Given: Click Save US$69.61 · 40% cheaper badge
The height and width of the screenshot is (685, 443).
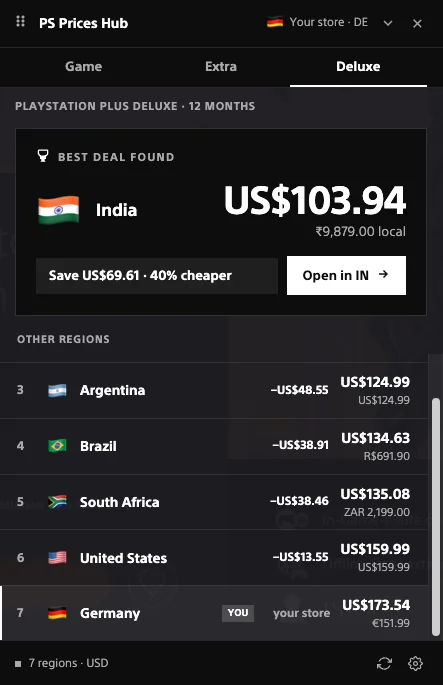Looking at the screenshot, I should pyautogui.click(x=157, y=276).
